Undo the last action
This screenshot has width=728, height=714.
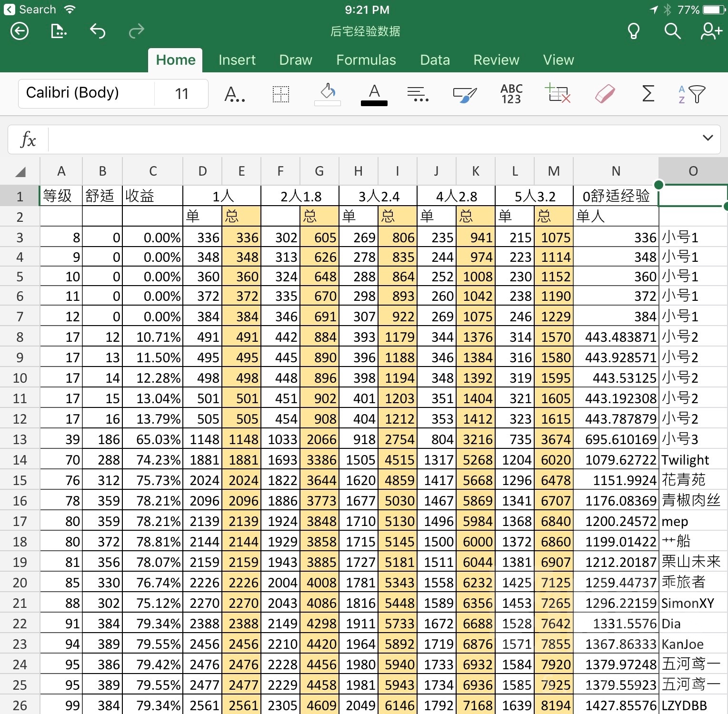point(98,31)
